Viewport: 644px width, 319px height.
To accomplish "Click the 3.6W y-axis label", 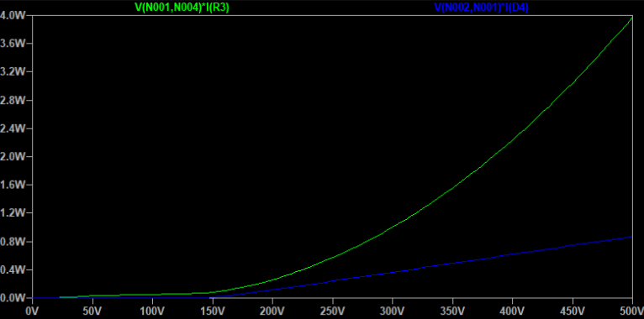I will tap(13, 44).
